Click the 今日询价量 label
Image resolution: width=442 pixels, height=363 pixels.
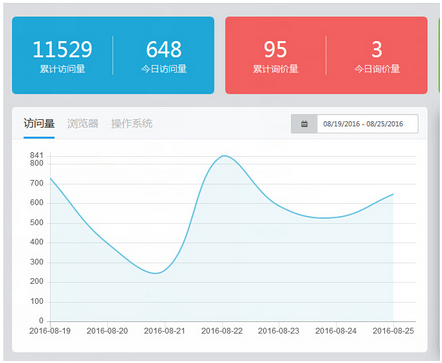click(377, 69)
